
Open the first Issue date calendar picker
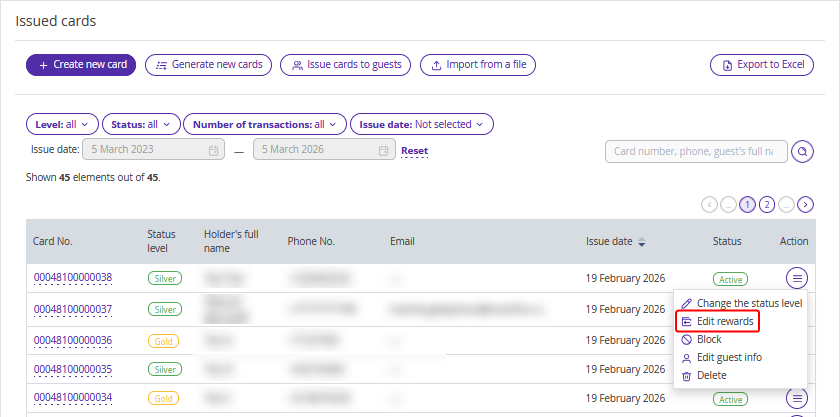pyautogui.click(x=214, y=151)
